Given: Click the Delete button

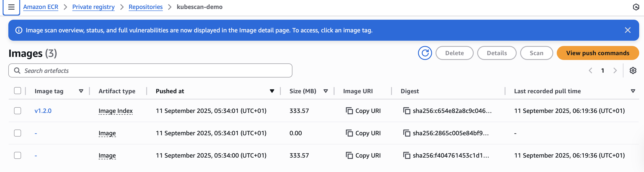Looking at the screenshot, I should click(454, 53).
